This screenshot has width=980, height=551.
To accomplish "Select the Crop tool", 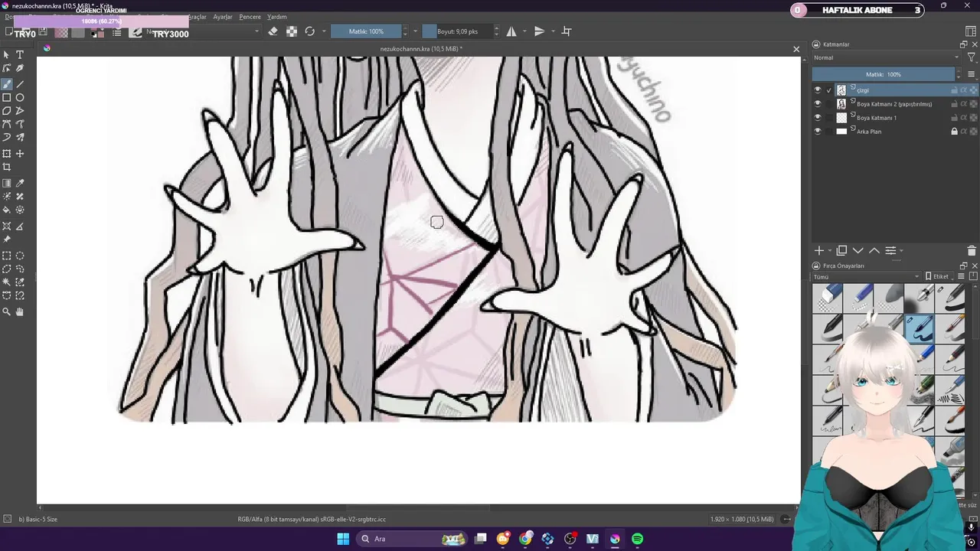I will (7, 167).
